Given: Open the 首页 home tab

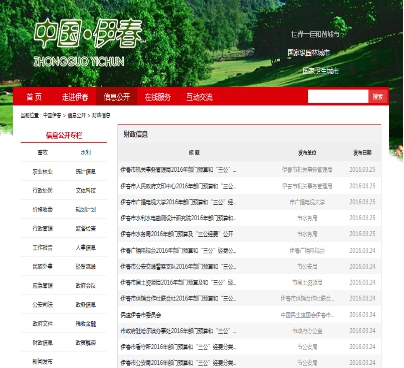Looking at the screenshot, I should coord(34,97).
